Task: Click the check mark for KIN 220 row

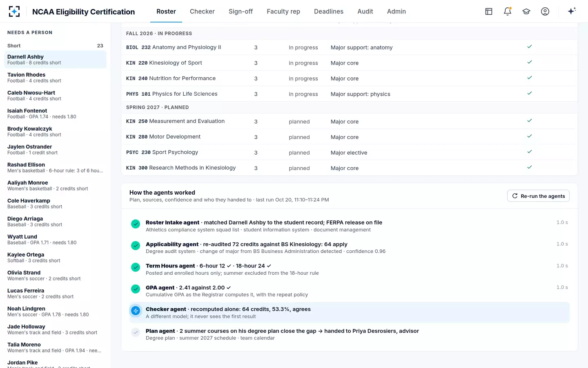Action: [x=530, y=62]
